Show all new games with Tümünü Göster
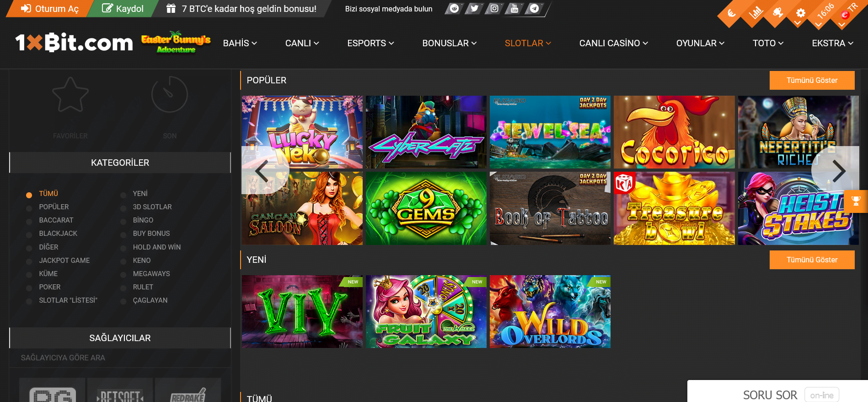The width and height of the screenshot is (868, 402). coord(812,260)
